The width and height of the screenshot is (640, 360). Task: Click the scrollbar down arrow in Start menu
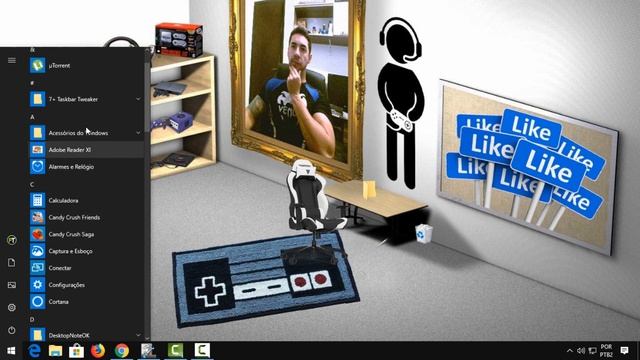147,338
